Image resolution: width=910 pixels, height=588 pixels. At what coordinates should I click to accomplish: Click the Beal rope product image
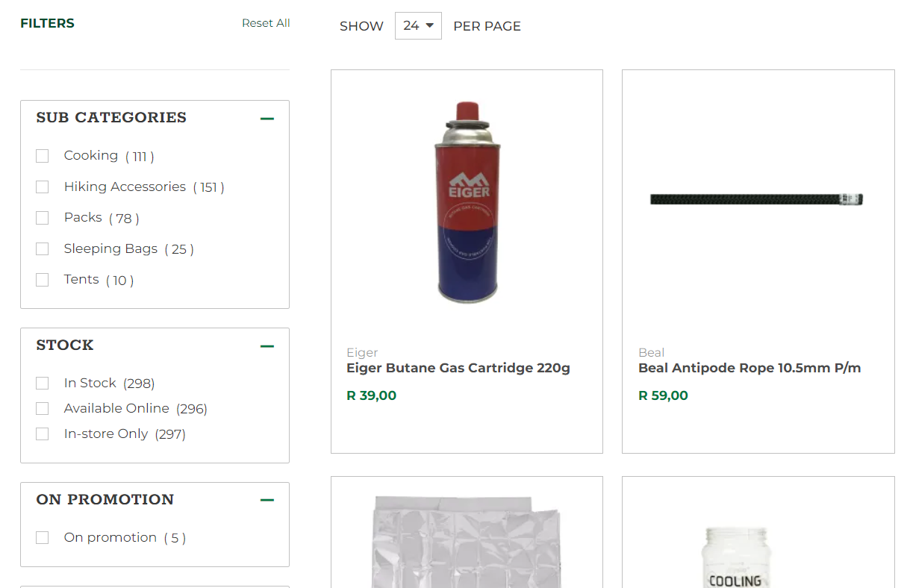point(757,199)
